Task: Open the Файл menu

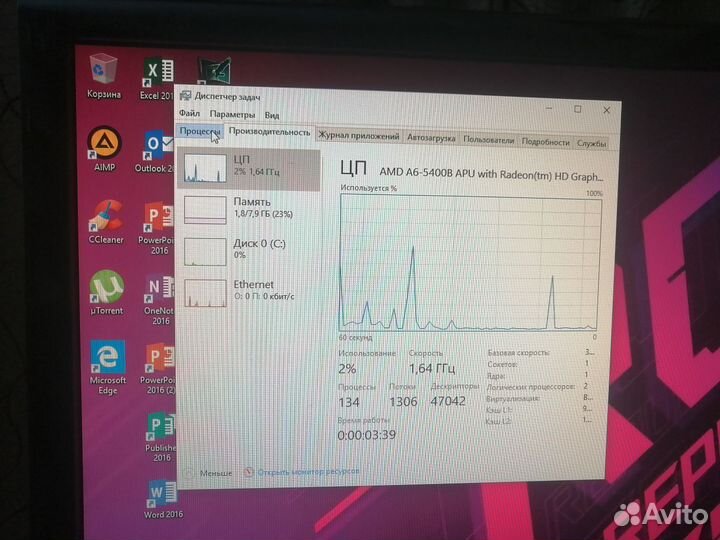Action: point(189,115)
